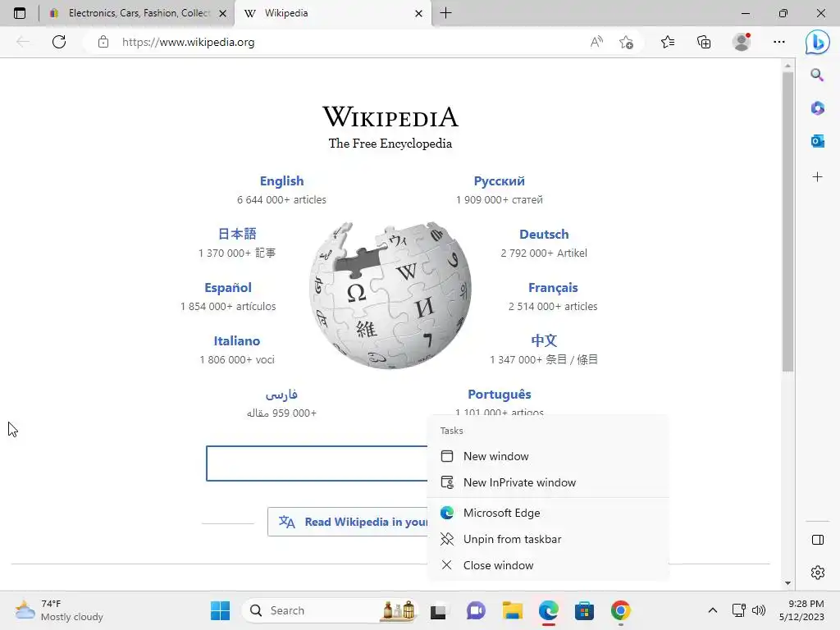The width and height of the screenshot is (840, 630).
Task: Open the sidebar search tool
Action: pos(817,75)
